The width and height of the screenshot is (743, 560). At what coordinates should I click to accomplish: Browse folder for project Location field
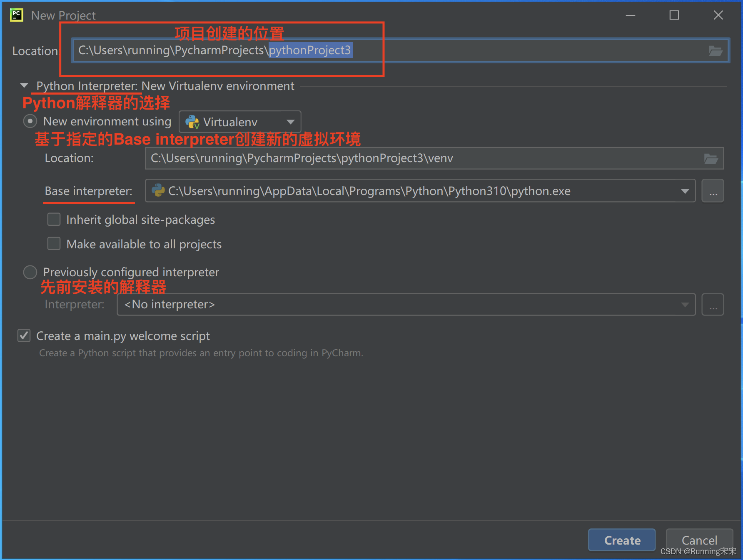tap(715, 51)
